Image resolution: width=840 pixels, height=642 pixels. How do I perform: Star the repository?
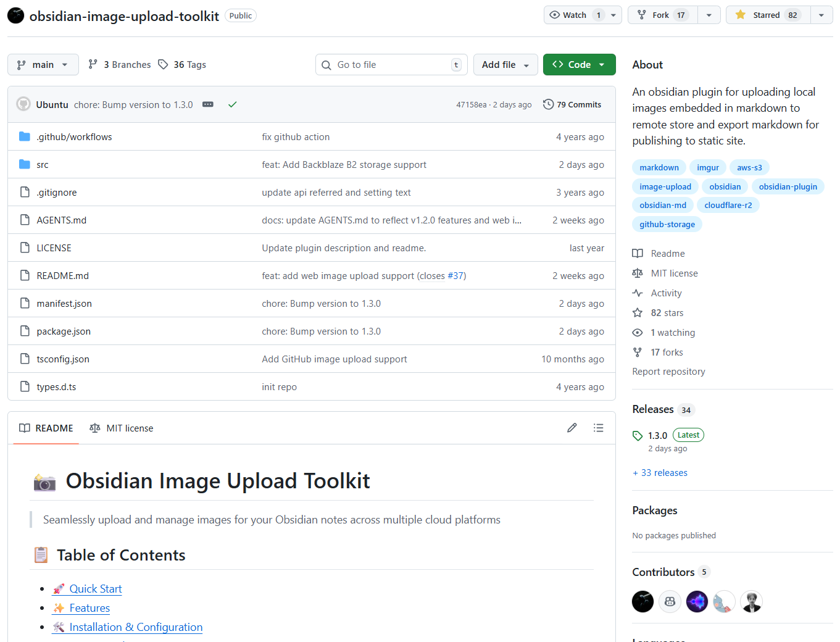pyautogui.click(x=767, y=14)
